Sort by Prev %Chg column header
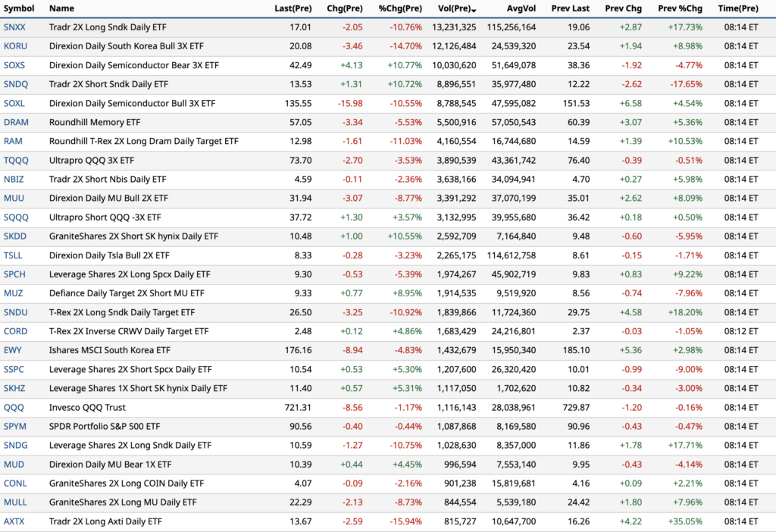 click(x=680, y=8)
